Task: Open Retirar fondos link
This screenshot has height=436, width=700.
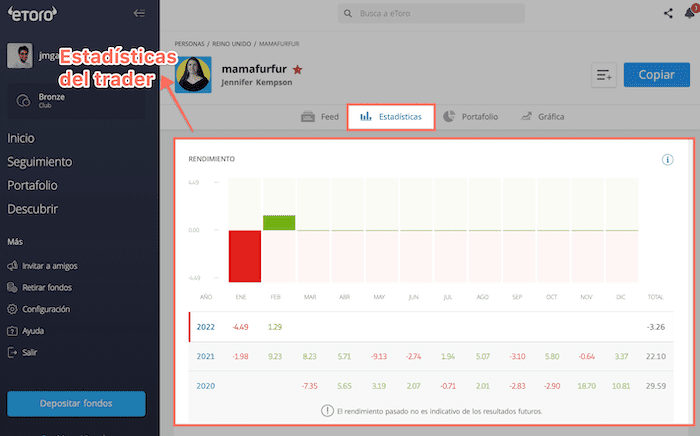Action: tap(47, 287)
